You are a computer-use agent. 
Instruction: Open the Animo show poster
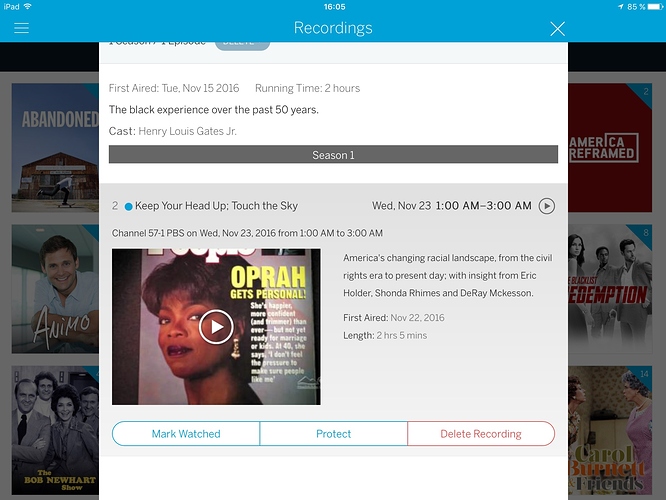click(x=55, y=289)
